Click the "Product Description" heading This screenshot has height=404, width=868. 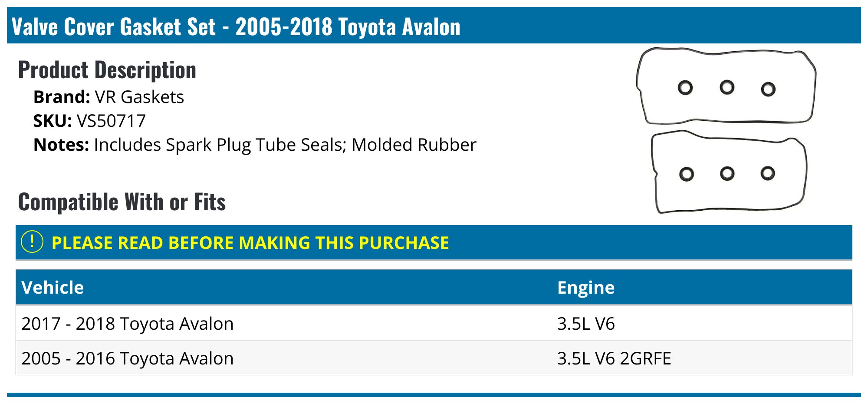click(107, 70)
